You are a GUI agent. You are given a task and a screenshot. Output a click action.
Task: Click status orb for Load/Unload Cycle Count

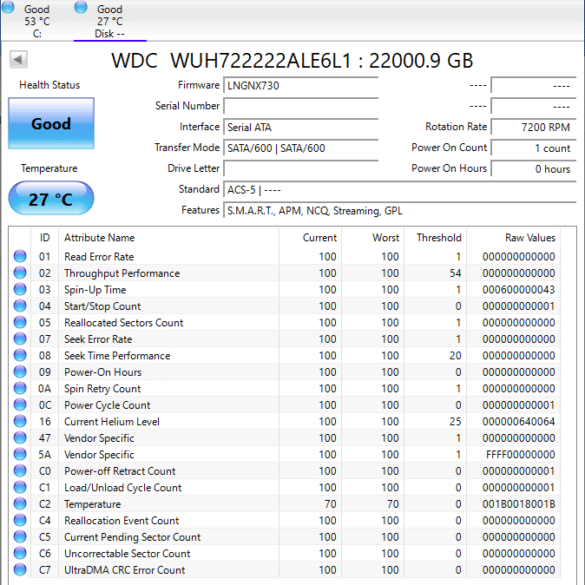pos(20,487)
